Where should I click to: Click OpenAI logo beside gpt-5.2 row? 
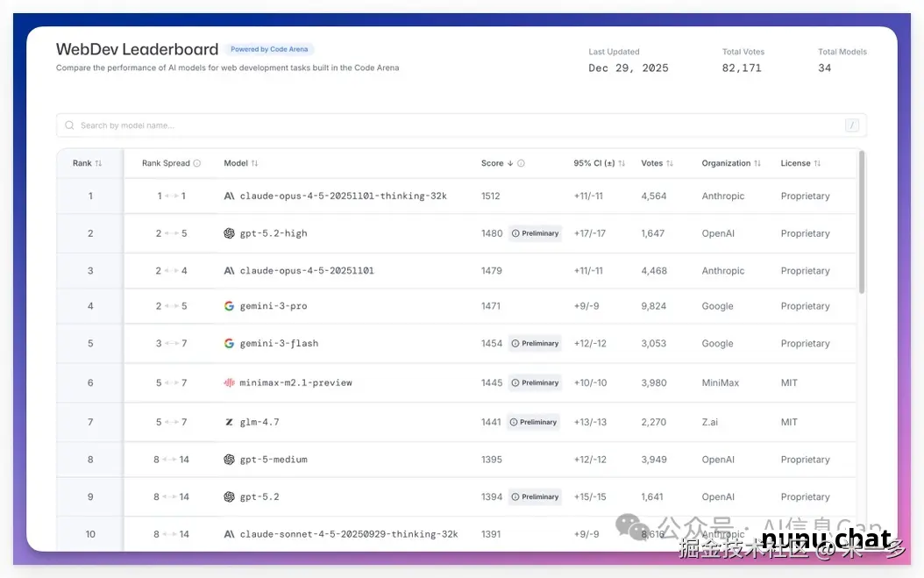[229, 496]
